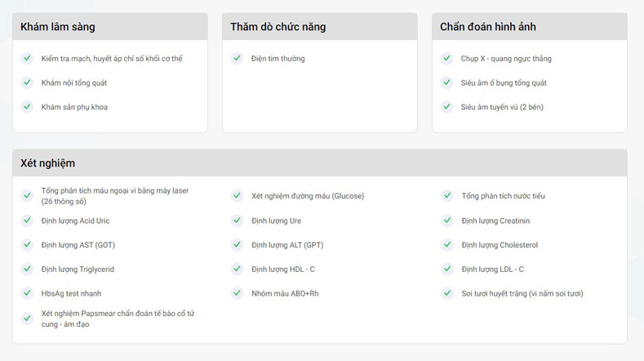Select the Thăm dò chức năng header
Image resolution: width=644 pixels, height=361 pixels.
coord(319,27)
